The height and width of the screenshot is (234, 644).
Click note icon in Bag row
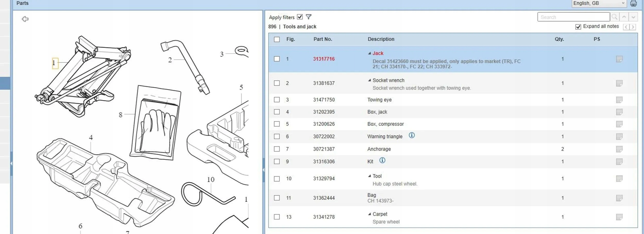tap(619, 198)
